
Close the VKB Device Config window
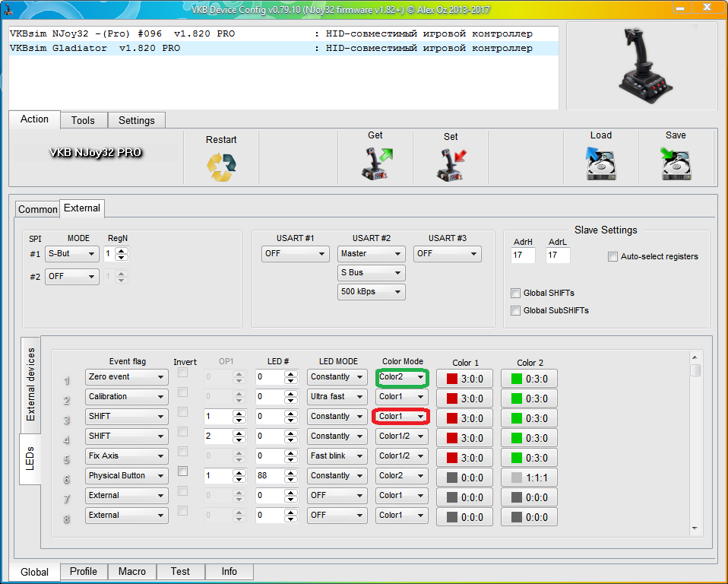(707, 8)
